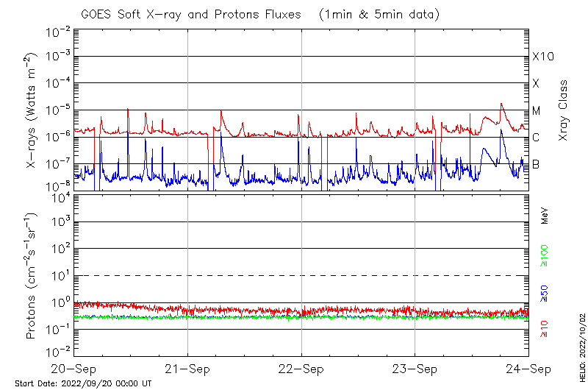Select the M class label on right axis
The image size is (588, 390).
[537, 111]
